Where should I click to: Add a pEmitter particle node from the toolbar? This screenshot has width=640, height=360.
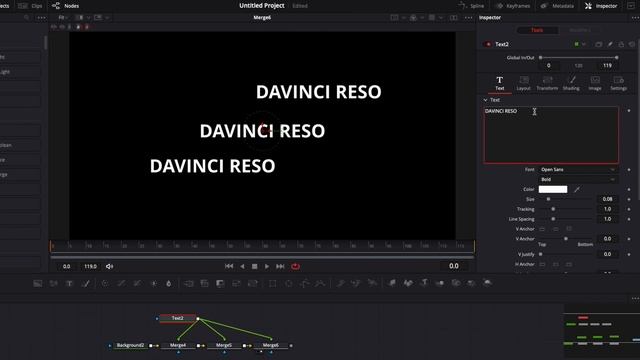(340, 283)
